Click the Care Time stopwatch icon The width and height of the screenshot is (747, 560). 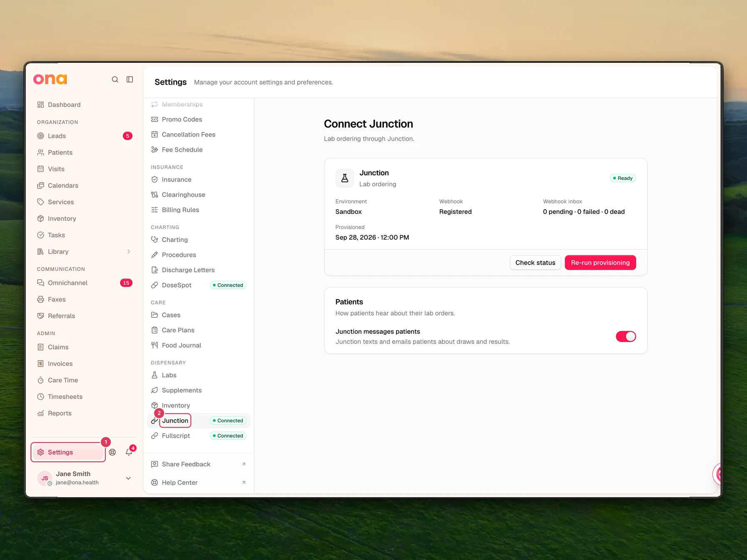(40, 380)
